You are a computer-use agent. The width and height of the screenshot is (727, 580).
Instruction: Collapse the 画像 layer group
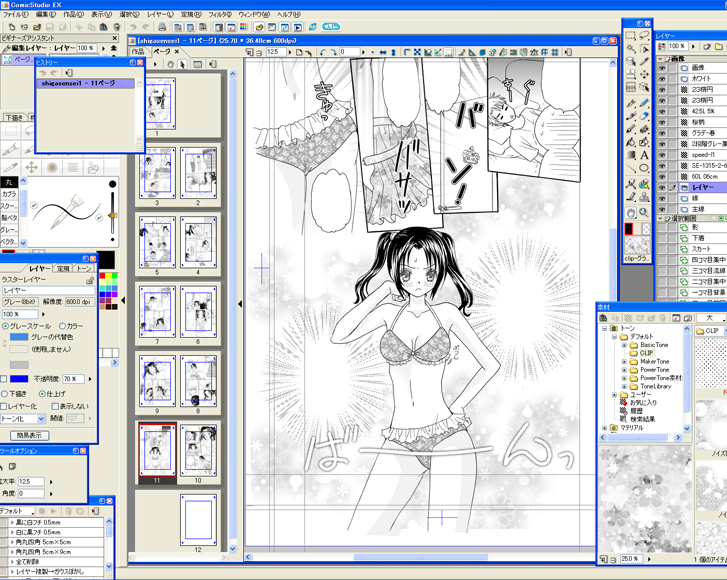point(660,59)
